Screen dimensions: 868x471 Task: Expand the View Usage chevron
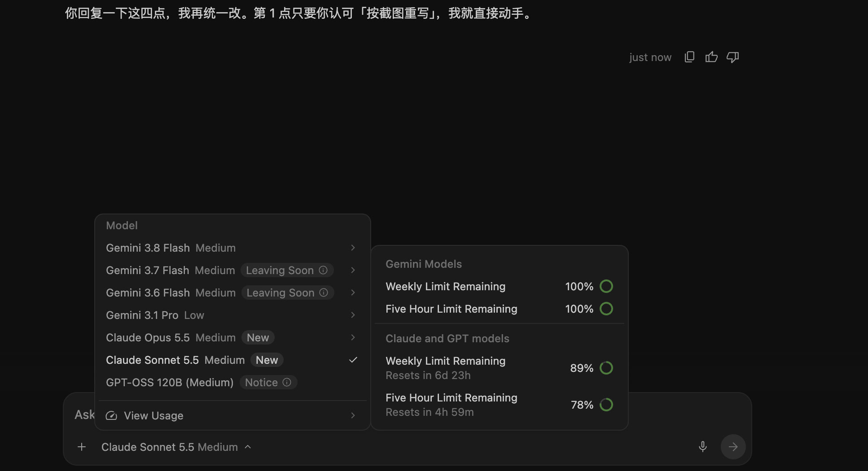coord(353,415)
